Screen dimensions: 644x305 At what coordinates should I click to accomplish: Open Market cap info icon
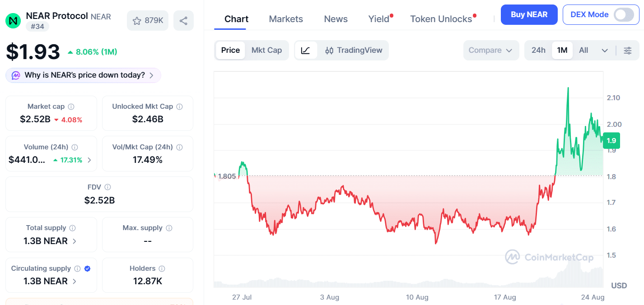(x=71, y=107)
